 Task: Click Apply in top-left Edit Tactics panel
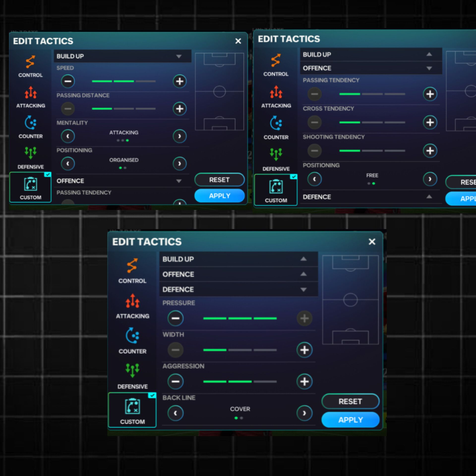coord(219,196)
